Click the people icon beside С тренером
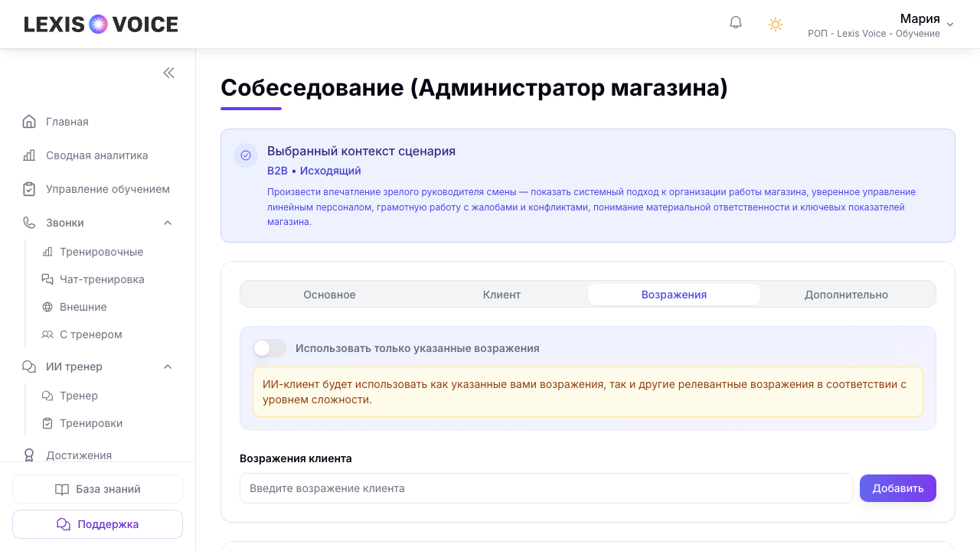 tap(47, 334)
